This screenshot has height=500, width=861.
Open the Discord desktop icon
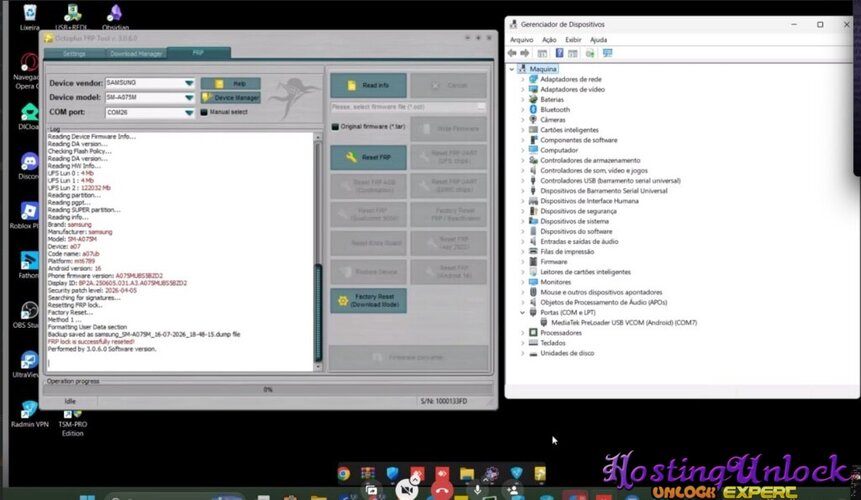coord(29,166)
